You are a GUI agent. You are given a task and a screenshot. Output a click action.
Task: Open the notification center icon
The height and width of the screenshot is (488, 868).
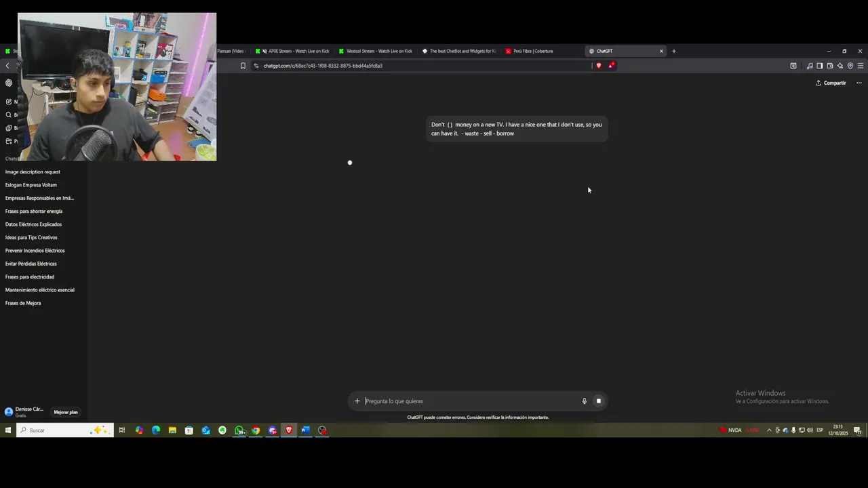pos(857,430)
